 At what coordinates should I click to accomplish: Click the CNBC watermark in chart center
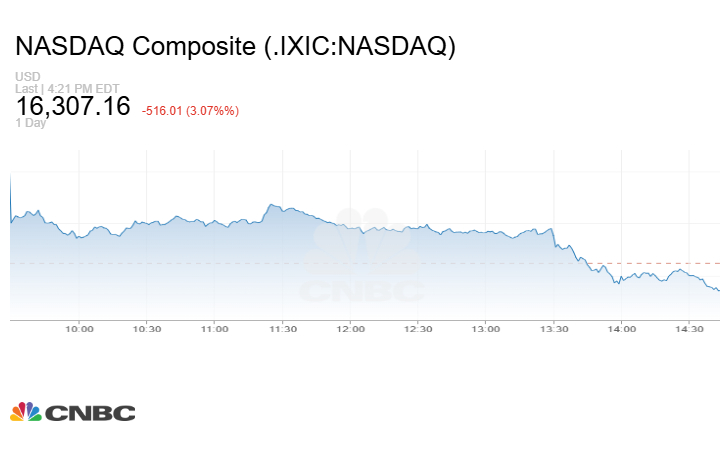coord(362,255)
